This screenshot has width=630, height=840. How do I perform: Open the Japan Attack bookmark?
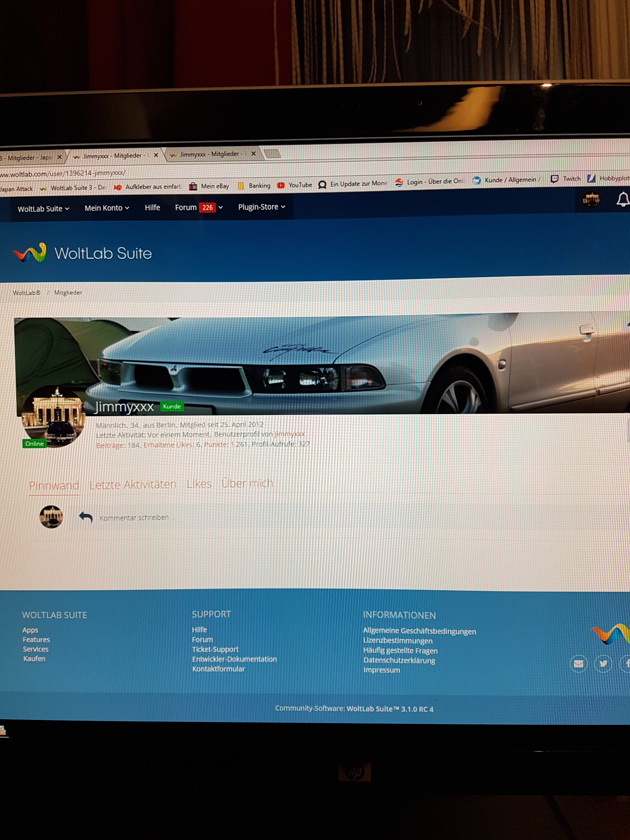(16, 189)
